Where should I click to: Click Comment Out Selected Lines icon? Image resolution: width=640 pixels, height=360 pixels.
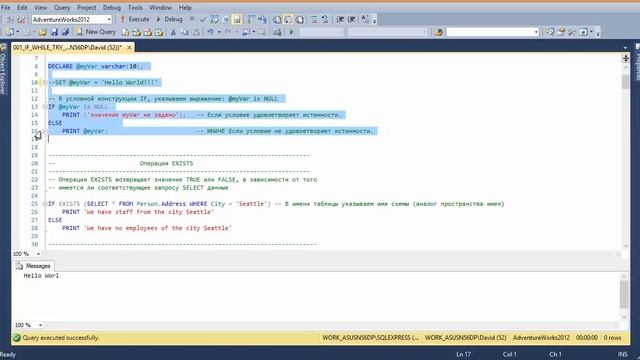(313, 19)
